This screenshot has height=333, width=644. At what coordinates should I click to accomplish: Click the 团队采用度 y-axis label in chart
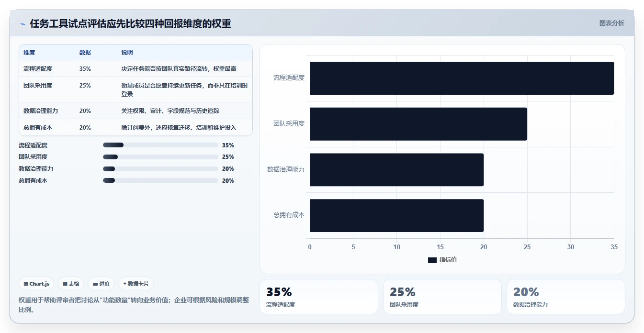(289, 123)
